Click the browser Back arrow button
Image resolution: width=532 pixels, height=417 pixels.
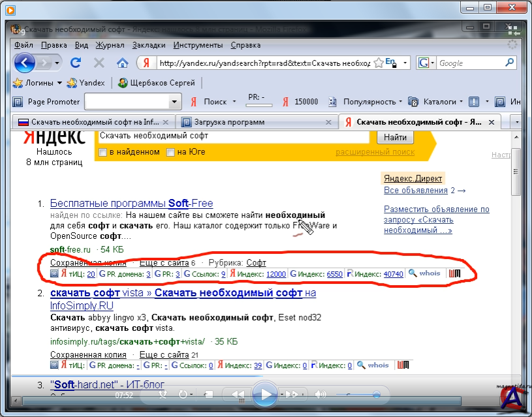coord(25,63)
